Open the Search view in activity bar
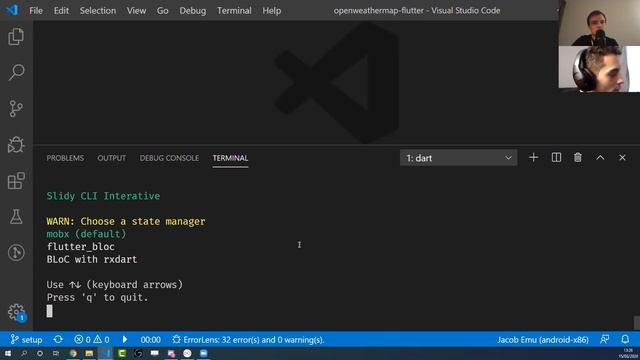Screen dimensions: 640x360 click(x=16, y=72)
